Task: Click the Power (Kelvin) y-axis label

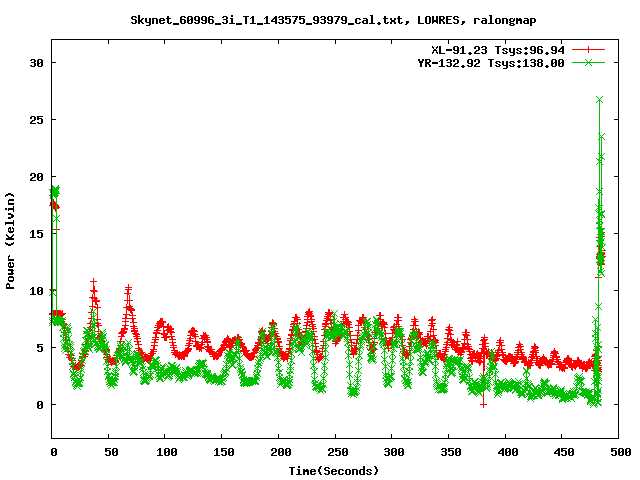Action: pyautogui.click(x=10, y=240)
